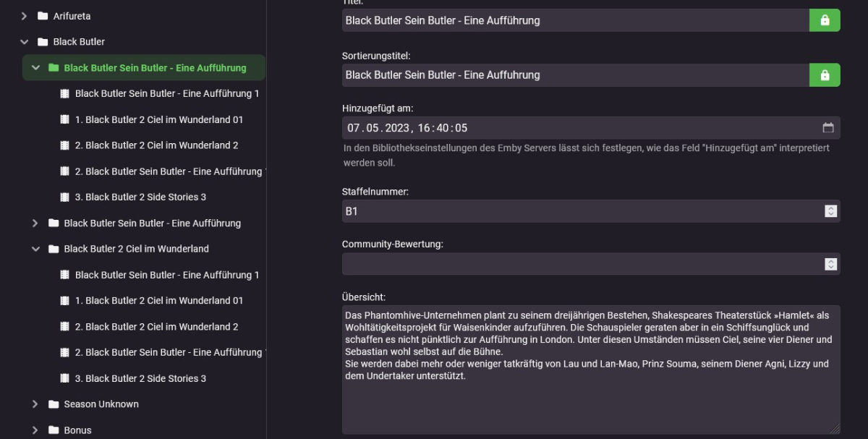This screenshot has width=868, height=439.
Task: Collapse the Black Butler 2 Ciel im Wunderland node
Action: pos(35,249)
